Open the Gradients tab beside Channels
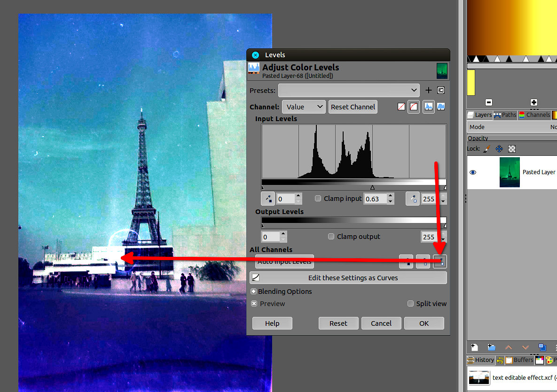Screen dimensions: 557x392 point(554,115)
